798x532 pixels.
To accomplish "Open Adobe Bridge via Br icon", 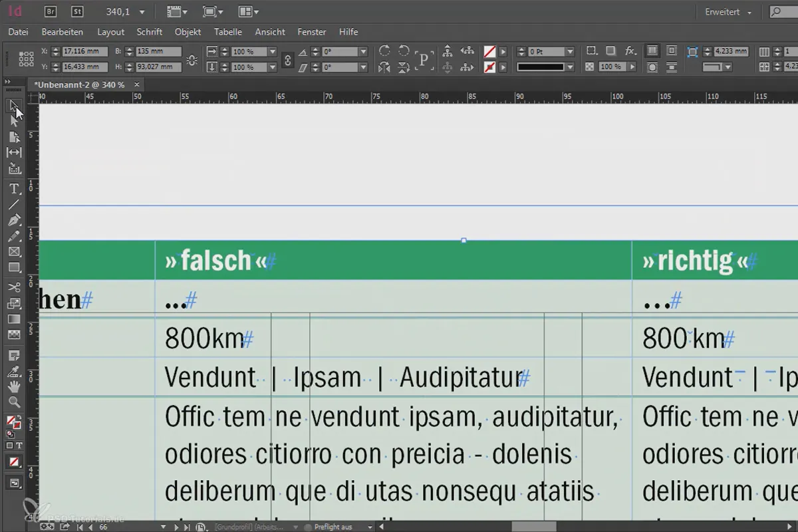I will pyautogui.click(x=50, y=11).
